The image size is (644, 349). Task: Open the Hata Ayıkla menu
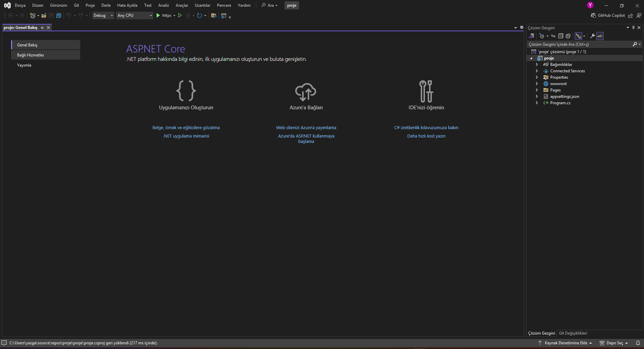click(127, 5)
